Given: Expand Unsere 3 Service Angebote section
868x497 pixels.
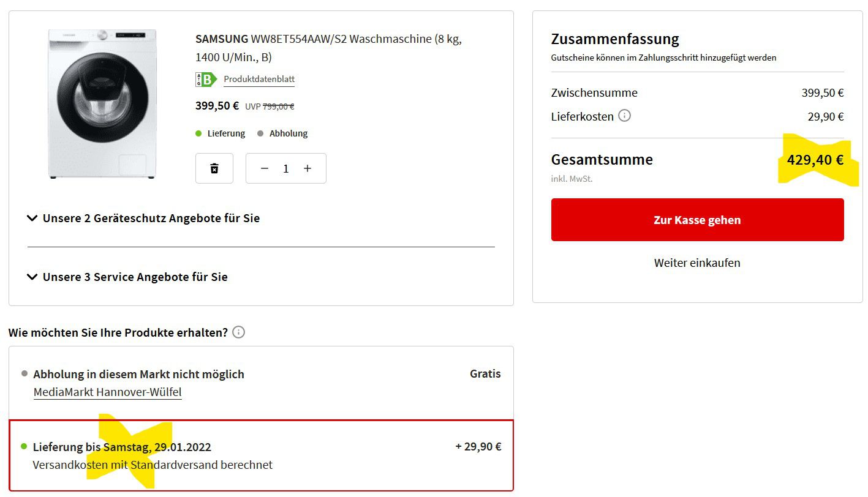Looking at the screenshot, I should 128,277.
